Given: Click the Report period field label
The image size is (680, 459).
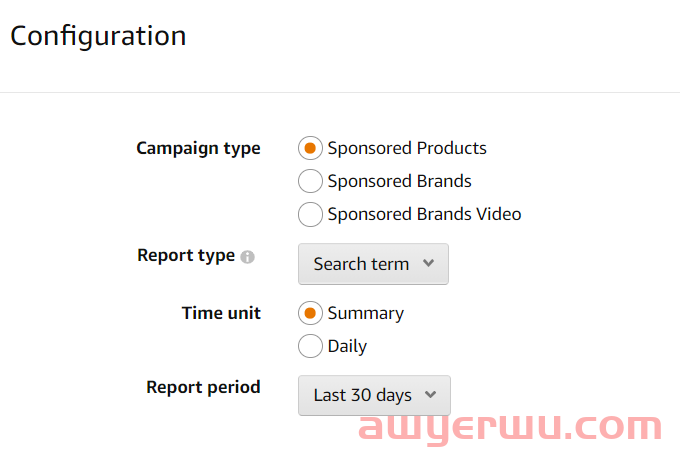Looking at the screenshot, I should (203, 387).
